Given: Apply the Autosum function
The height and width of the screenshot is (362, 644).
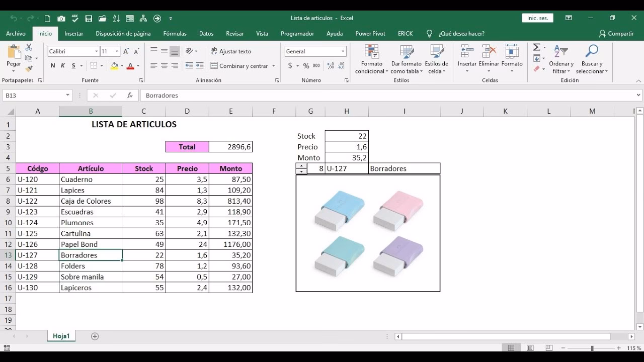Looking at the screenshot, I should pyautogui.click(x=535, y=47).
